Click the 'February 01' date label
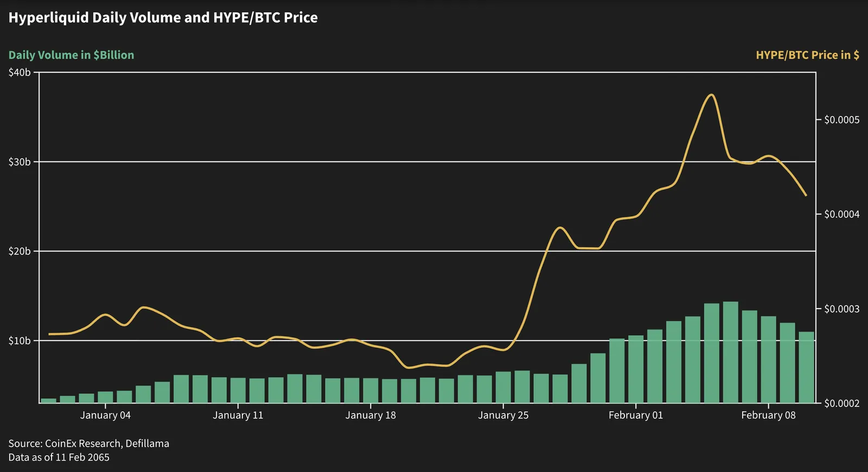The image size is (868, 472). tap(636, 415)
